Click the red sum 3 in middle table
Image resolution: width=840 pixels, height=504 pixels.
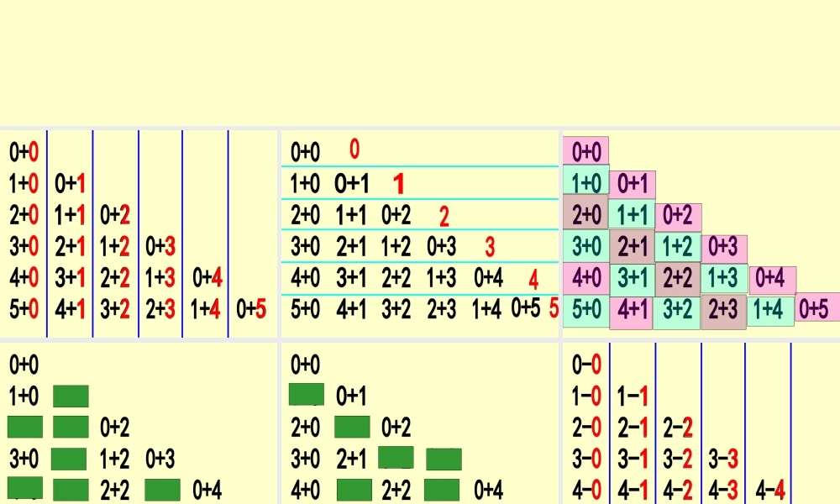coord(490,247)
